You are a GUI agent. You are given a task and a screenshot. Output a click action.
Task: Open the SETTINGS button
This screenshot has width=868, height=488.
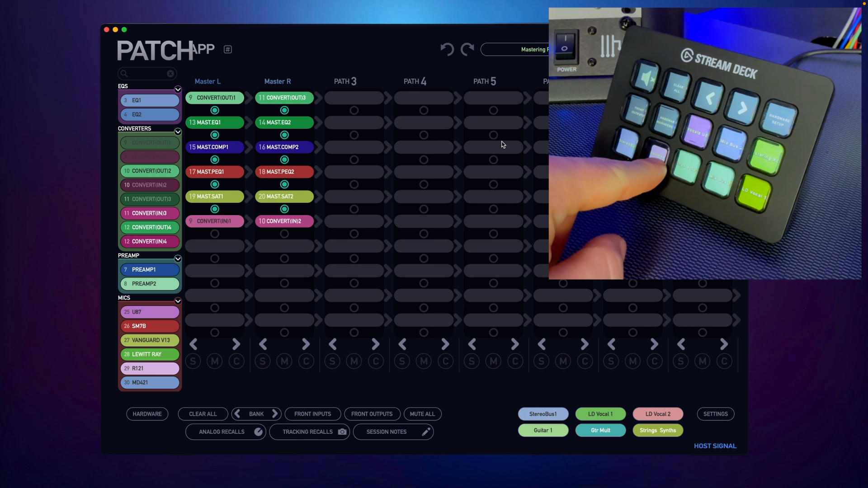[715, 414]
